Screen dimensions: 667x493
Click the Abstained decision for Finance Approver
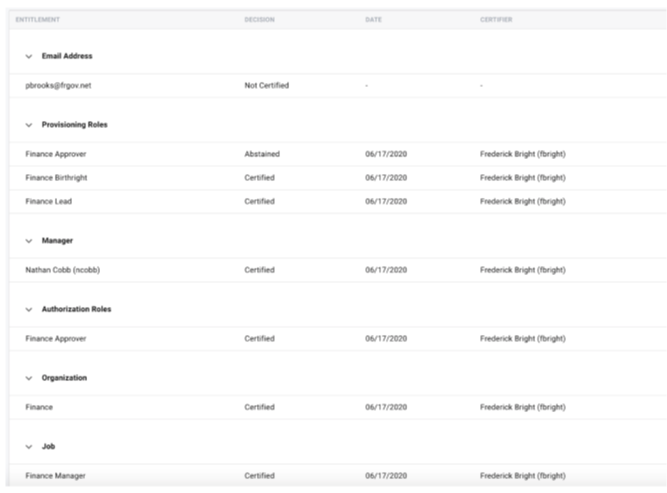(x=262, y=155)
